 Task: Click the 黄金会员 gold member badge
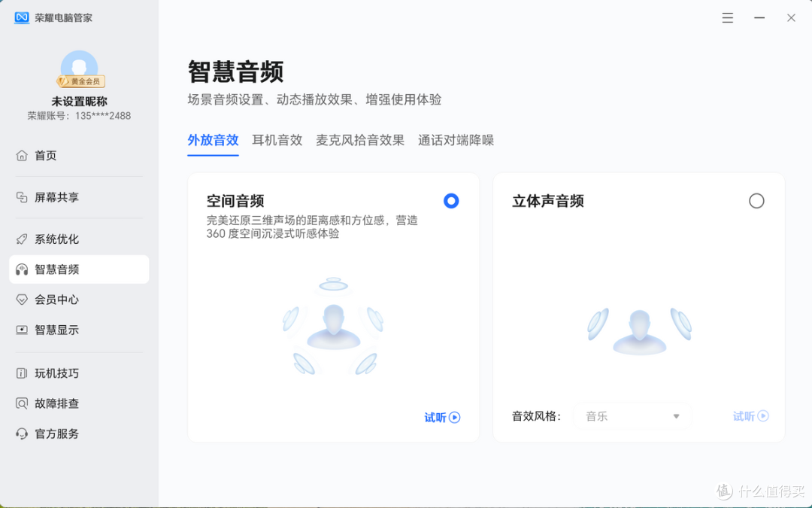coord(80,81)
